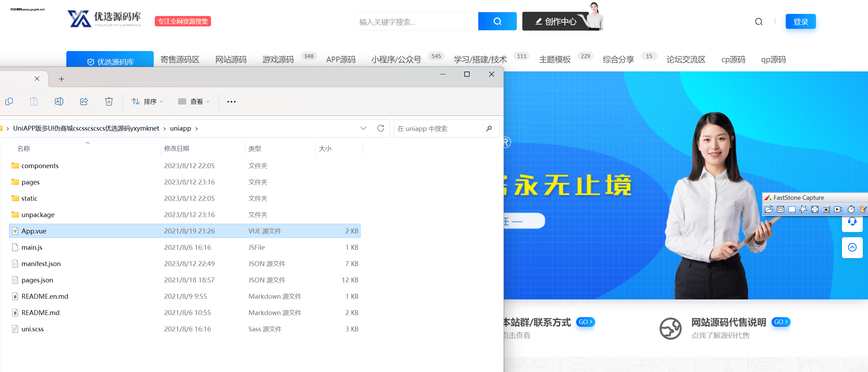Click the Explorer rename icon
Screen dimensions: 868x372
59,101
